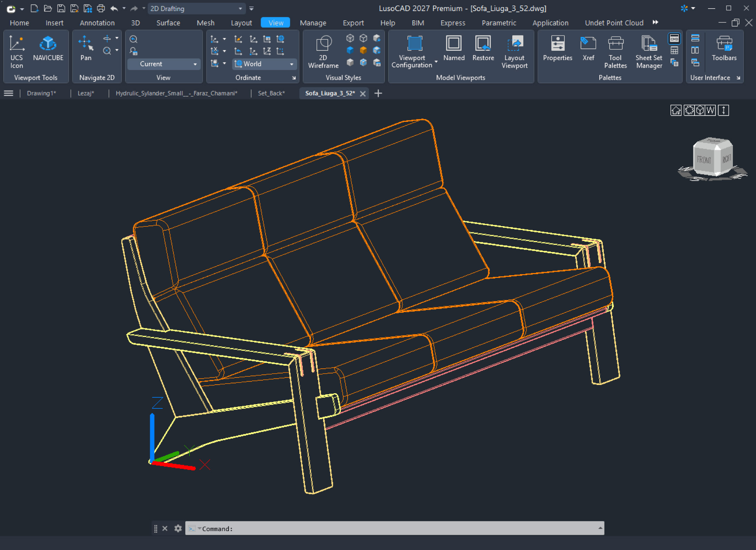Click the FRONT face of the navigation cube

click(x=704, y=160)
